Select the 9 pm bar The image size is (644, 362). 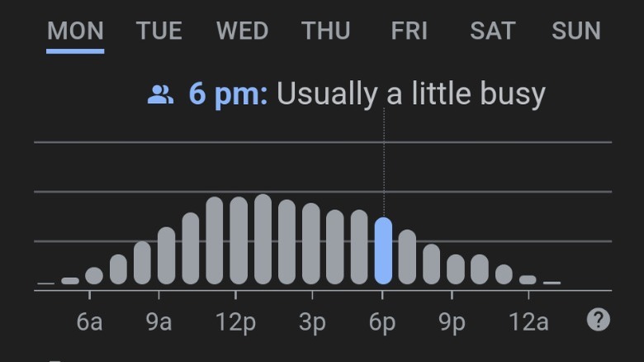click(x=456, y=269)
